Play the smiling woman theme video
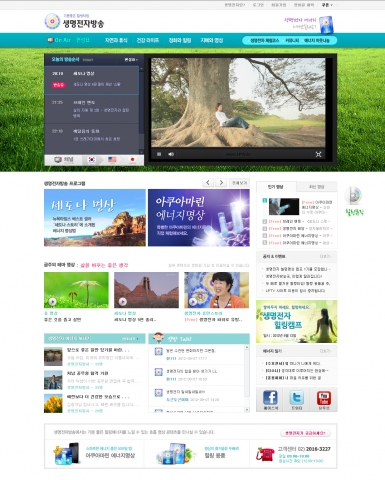The image size is (385, 480). (x=216, y=290)
